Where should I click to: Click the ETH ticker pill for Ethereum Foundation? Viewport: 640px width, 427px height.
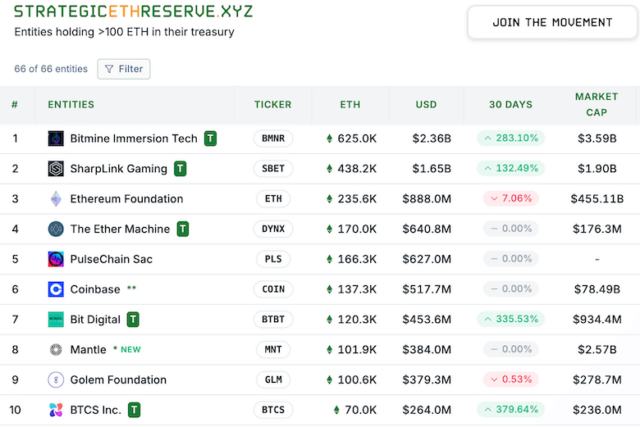click(x=273, y=199)
